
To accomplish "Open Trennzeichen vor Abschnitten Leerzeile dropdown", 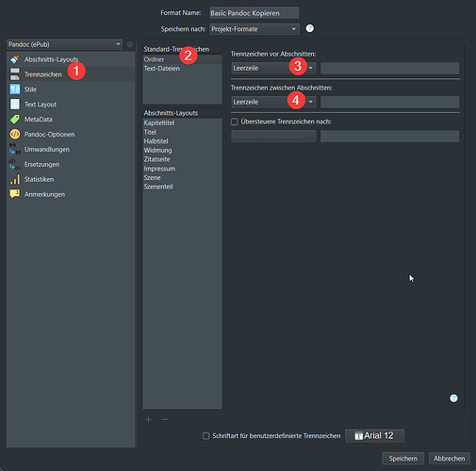I will [x=273, y=68].
